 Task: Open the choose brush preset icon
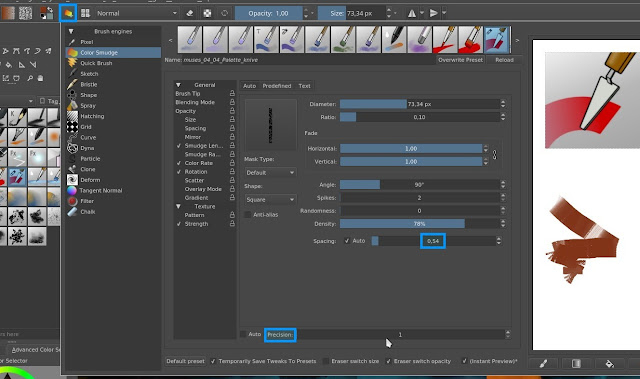click(x=85, y=13)
